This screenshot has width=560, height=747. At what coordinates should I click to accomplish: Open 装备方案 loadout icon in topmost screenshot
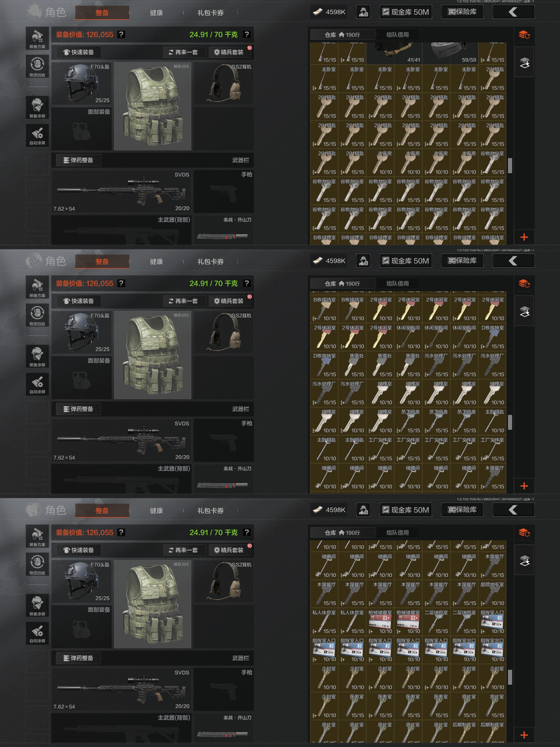37,38
